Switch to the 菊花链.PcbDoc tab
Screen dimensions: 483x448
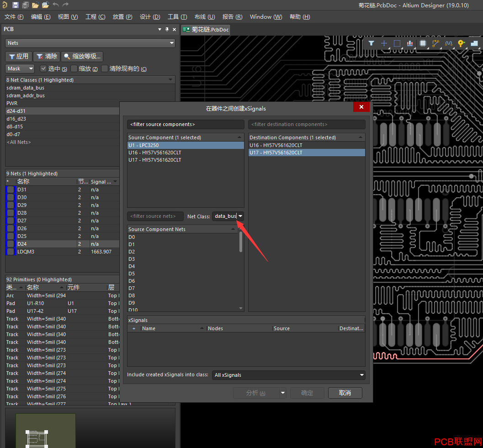click(x=206, y=30)
